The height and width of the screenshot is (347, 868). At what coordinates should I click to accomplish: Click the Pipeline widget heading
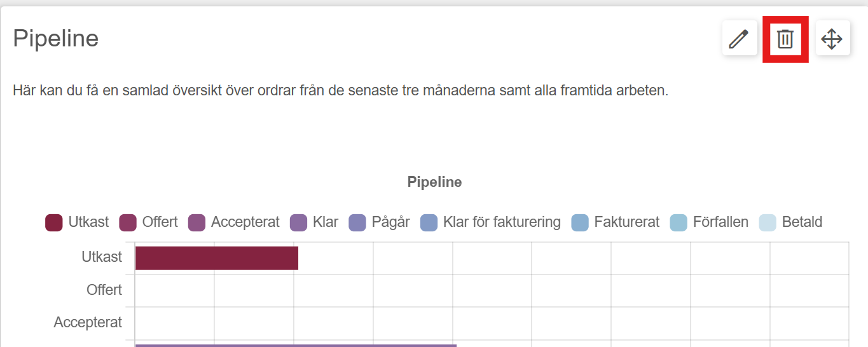point(56,39)
